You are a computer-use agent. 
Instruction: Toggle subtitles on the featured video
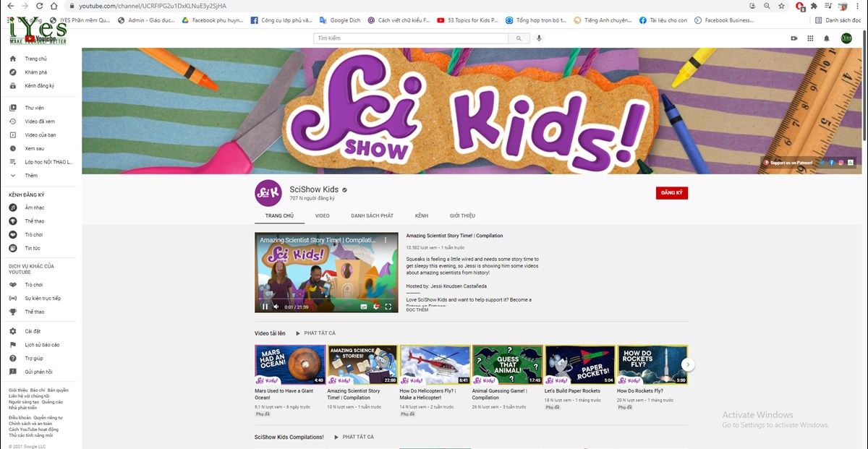364,307
